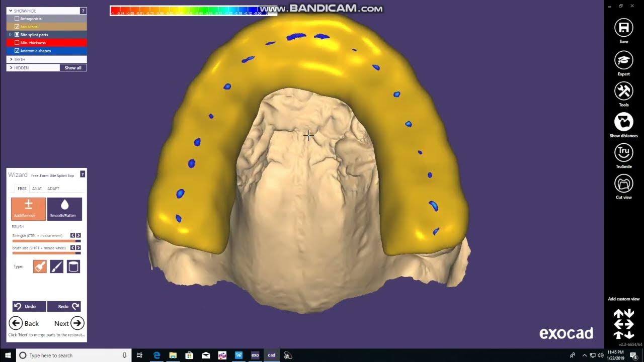Image resolution: width=644 pixels, height=362 pixels.
Task: Switch to cad taskbar app
Action: click(x=271, y=355)
